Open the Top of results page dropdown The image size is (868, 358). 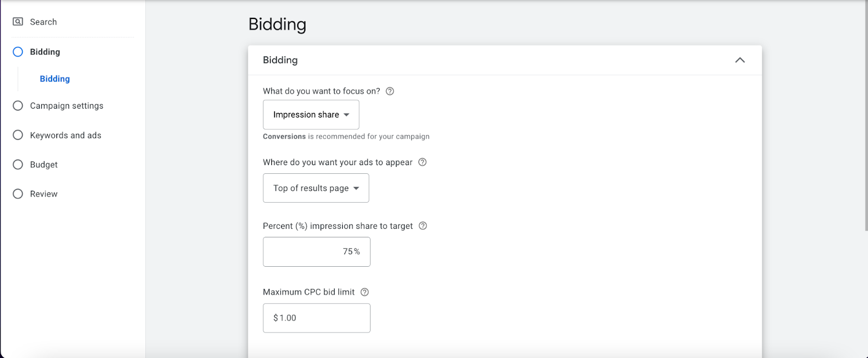[x=316, y=188]
